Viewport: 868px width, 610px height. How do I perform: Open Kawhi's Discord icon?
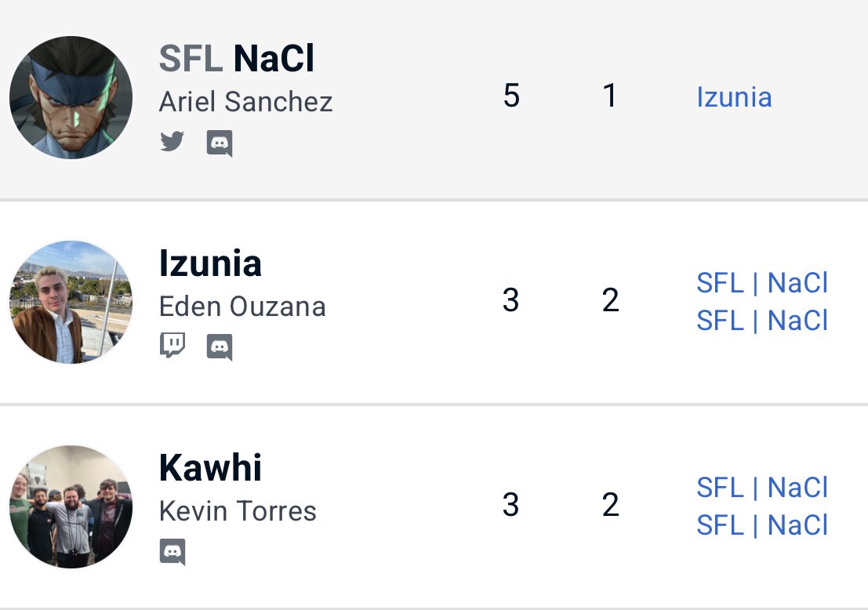(173, 552)
